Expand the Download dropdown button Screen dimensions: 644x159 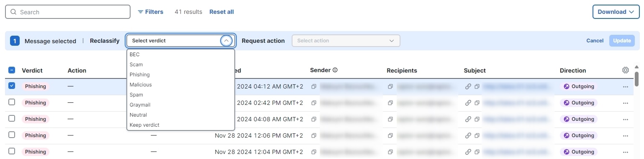pyautogui.click(x=616, y=12)
